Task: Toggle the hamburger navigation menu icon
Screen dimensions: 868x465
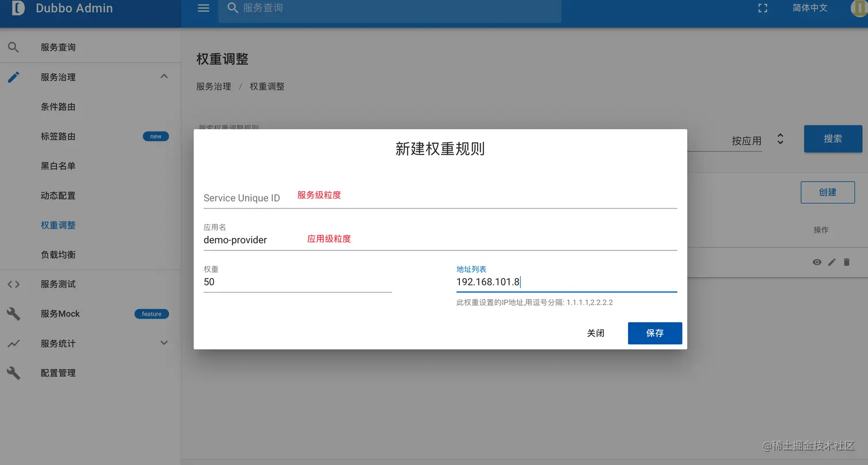Action: [x=203, y=8]
